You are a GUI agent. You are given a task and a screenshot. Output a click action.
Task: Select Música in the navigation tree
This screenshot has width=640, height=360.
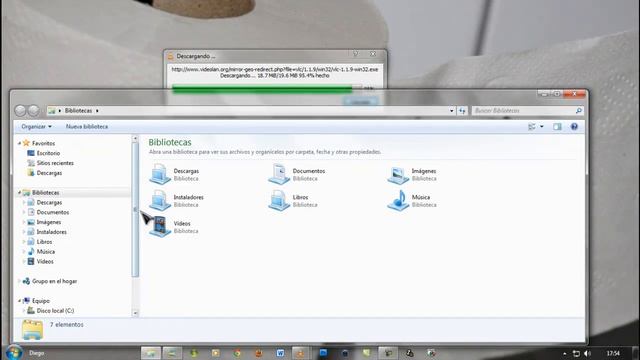coord(45,251)
